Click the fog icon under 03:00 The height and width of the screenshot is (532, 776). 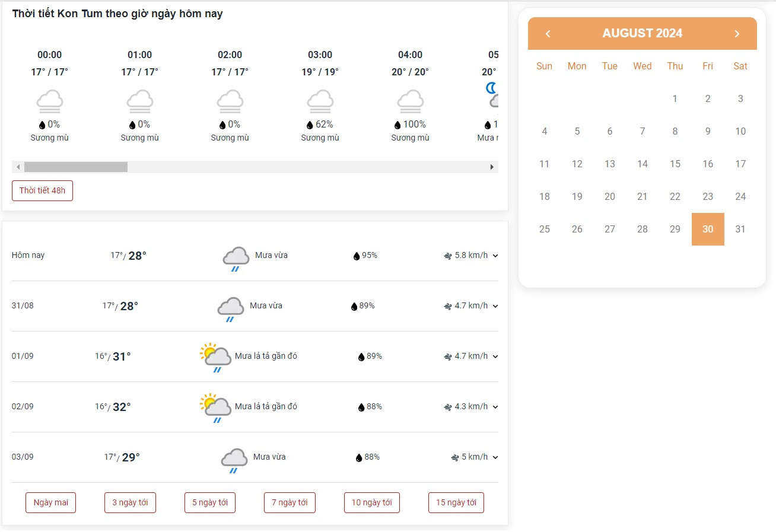[320, 101]
